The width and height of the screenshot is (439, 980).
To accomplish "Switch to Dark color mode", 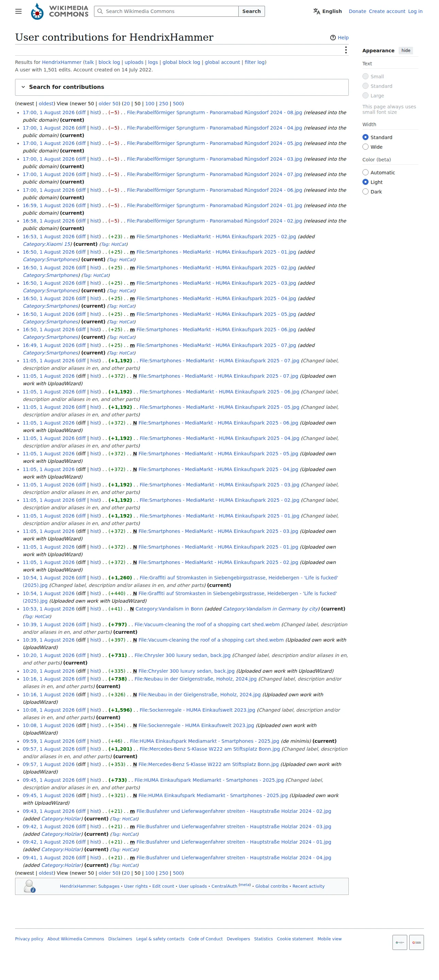I will (365, 191).
